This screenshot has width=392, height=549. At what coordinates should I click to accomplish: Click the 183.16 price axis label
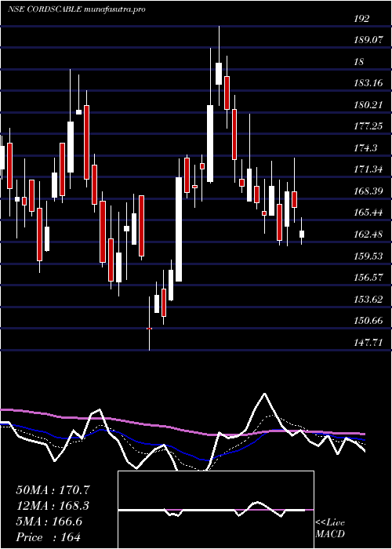[x=368, y=83]
